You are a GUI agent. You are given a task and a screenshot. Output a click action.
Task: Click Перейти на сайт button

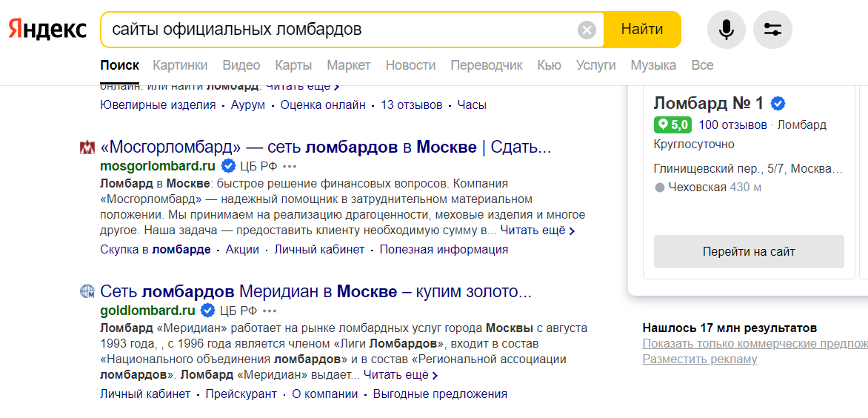click(x=749, y=252)
